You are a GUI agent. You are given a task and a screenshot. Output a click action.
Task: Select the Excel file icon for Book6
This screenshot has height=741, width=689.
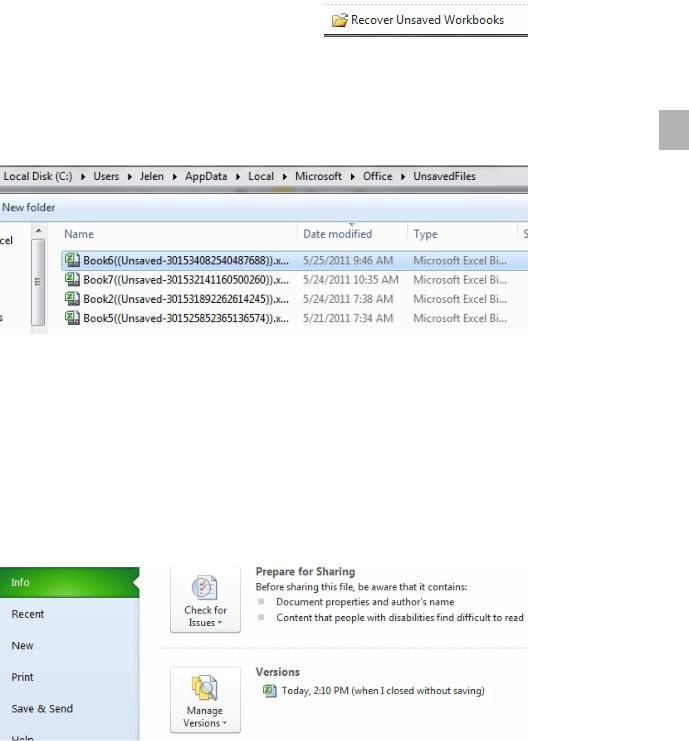(72, 260)
